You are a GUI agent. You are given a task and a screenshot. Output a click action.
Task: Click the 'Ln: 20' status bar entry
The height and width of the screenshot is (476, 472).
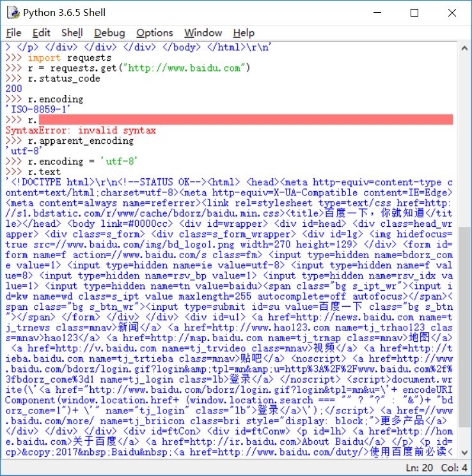(419, 468)
